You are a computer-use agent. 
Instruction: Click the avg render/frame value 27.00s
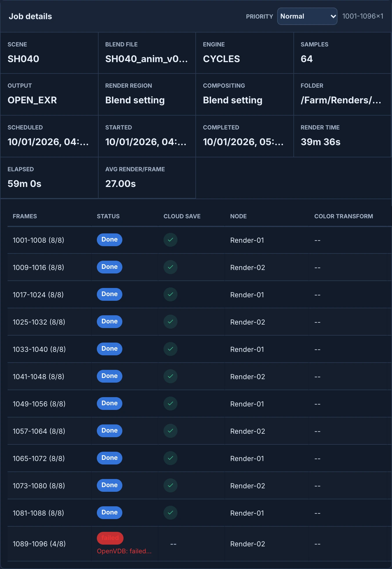(121, 184)
